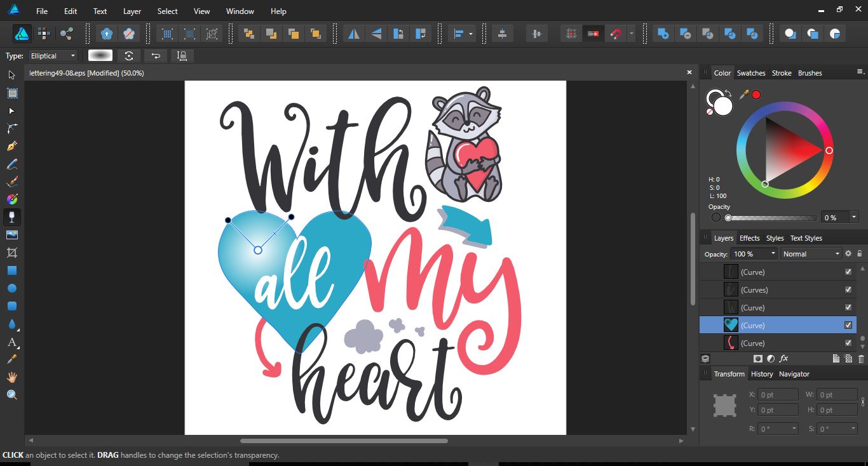Switch to the Swatches tab
Screen dimensions: 868x466
(x=751, y=72)
